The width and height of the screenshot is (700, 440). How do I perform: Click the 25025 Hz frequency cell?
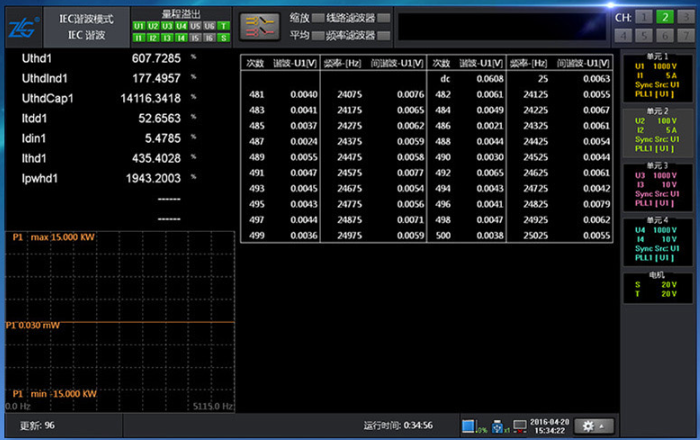point(535,236)
